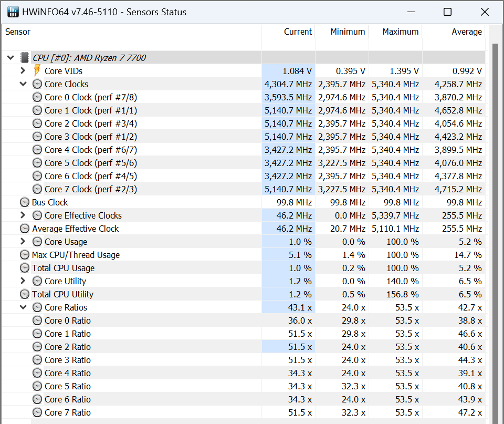Click Core Utility maximum 140.0 %
Screen dimensions: 504x424
[403, 281]
